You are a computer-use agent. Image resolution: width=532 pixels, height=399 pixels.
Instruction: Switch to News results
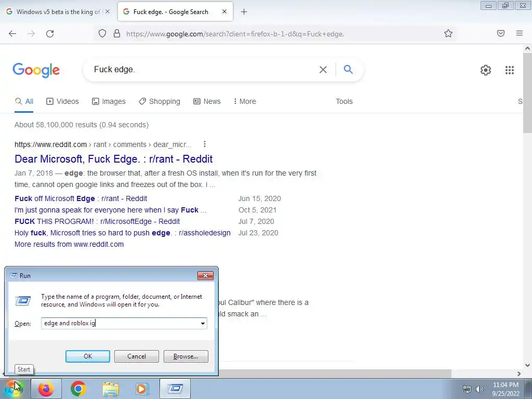coord(207,101)
